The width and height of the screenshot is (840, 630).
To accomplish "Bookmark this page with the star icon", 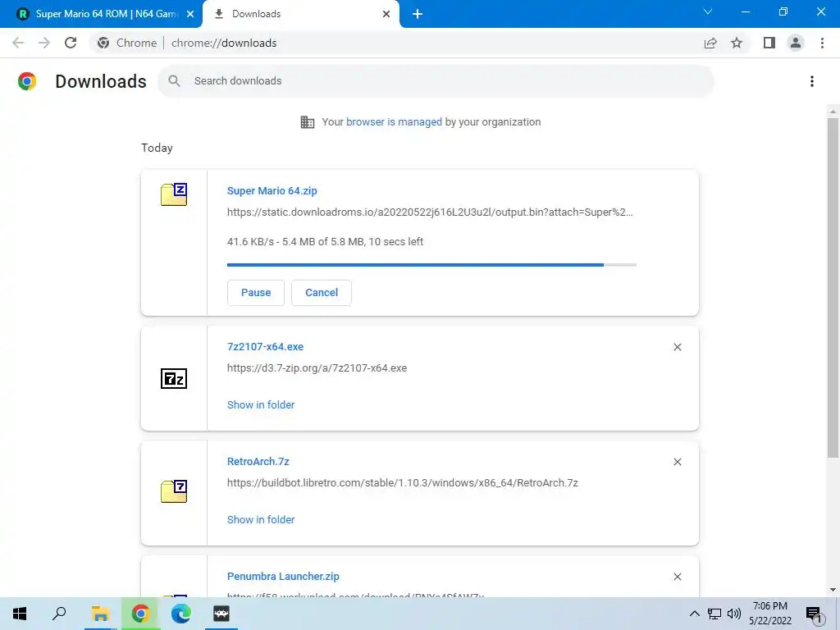I will click(737, 43).
